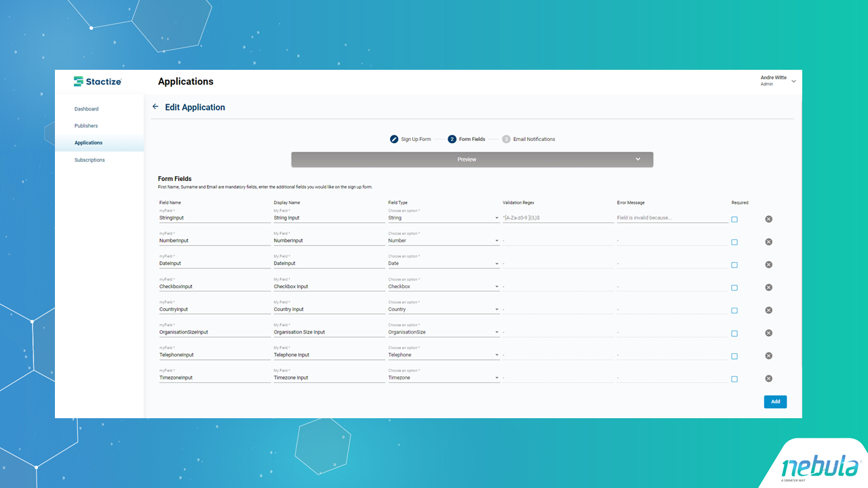Mark DateInput as required

tap(734, 265)
